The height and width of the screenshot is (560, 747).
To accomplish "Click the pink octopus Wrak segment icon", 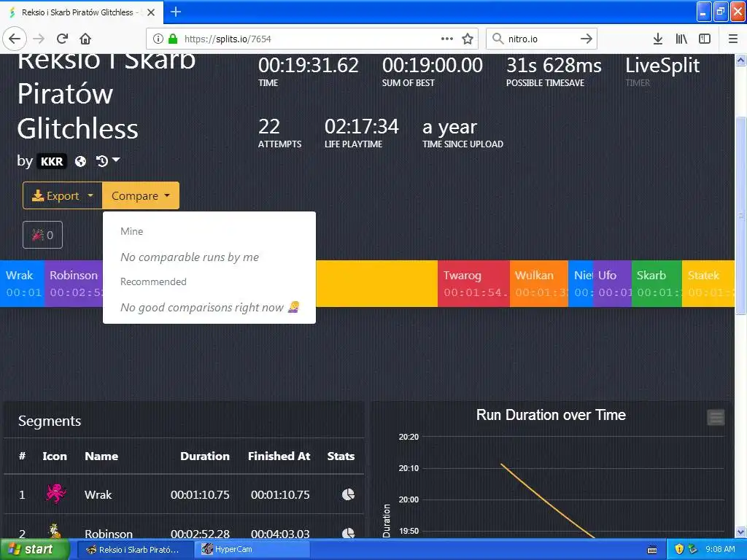I will click(x=55, y=494).
